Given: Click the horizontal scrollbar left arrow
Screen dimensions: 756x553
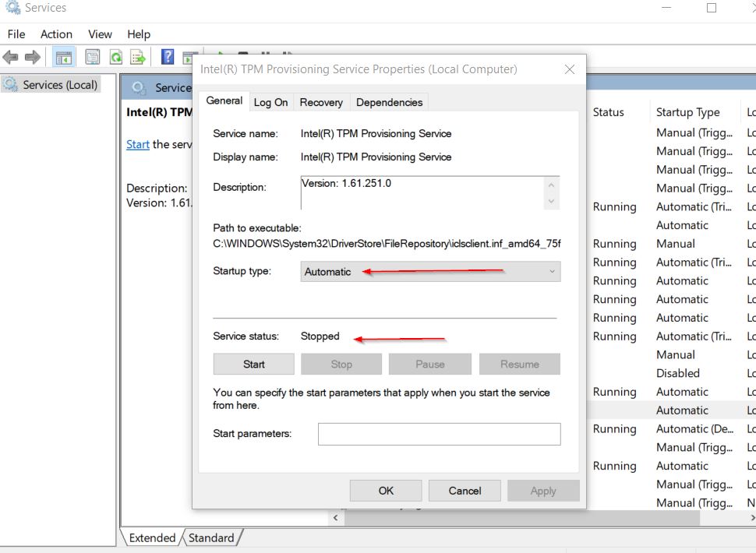Looking at the screenshot, I should click(336, 518).
